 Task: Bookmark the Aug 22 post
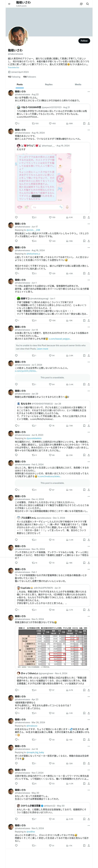pos(84,123)
